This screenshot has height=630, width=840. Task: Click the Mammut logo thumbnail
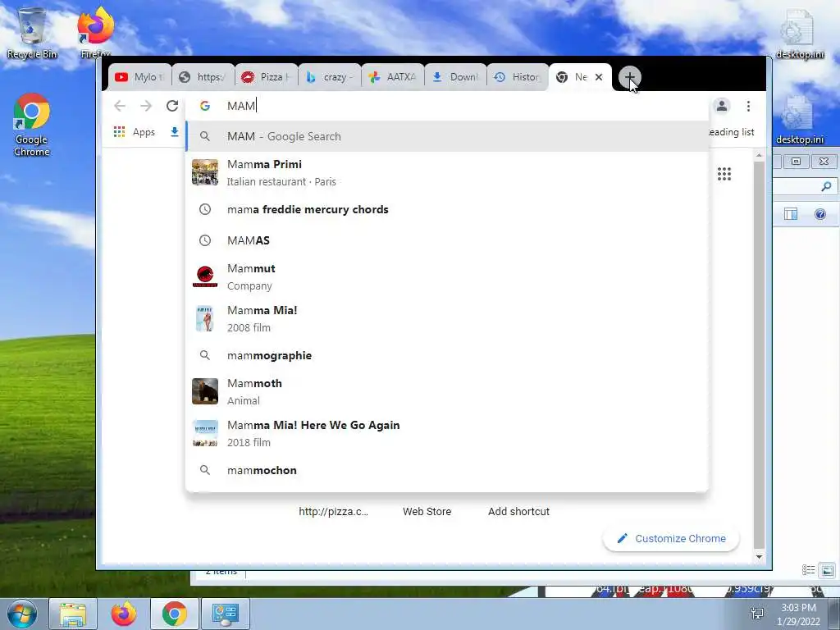tap(205, 277)
